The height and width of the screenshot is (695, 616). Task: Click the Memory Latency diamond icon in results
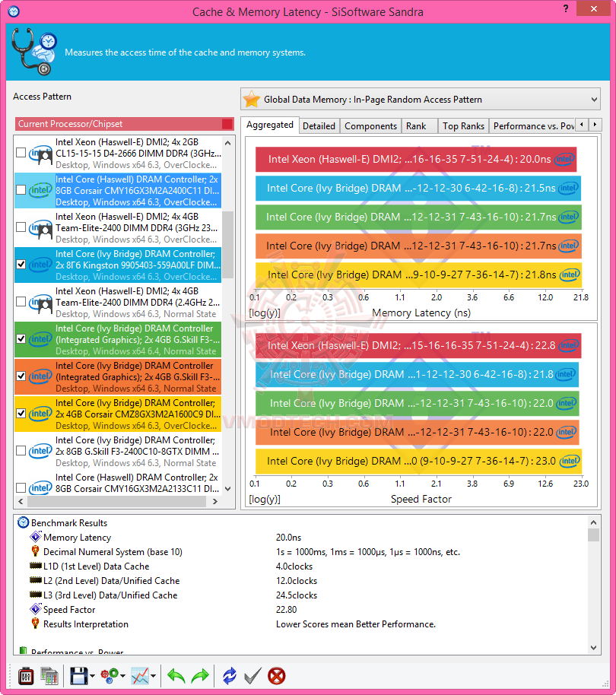point(36,537)
